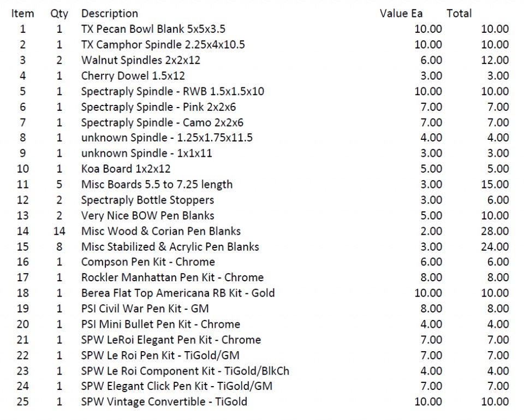Click the 15.00 total for Misc Boards
524x420 pixels.
click(495, 185)
